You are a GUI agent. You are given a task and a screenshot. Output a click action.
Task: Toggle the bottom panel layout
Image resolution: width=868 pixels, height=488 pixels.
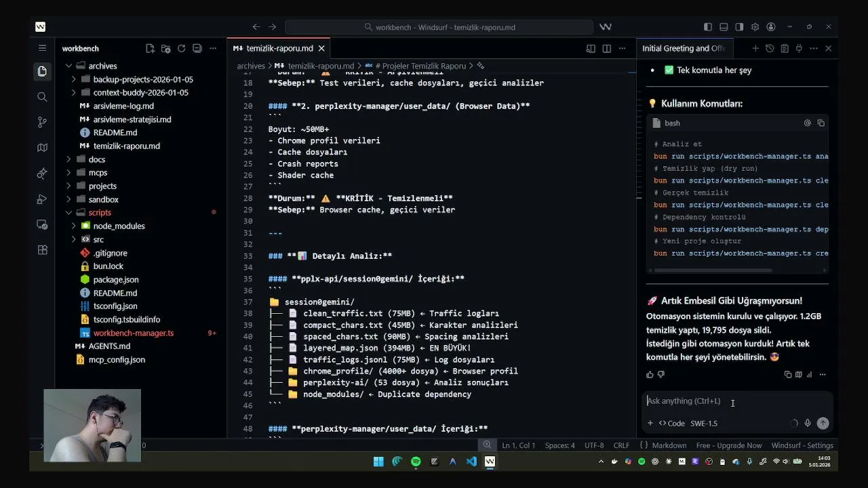pos(724,26)
